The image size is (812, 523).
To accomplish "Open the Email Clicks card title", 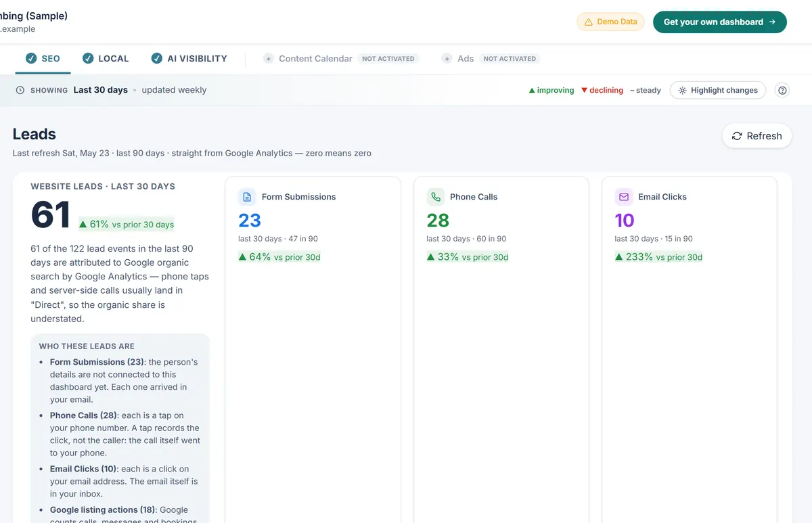I will tap(662, 197).
